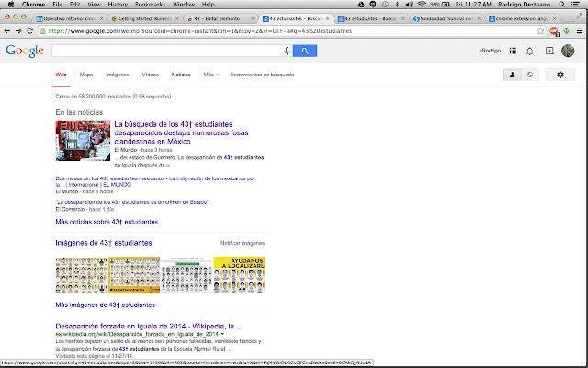Show private results person icon
Image resolution: width=588 pixels, height=368 pixels.
(x=513, y=75)
